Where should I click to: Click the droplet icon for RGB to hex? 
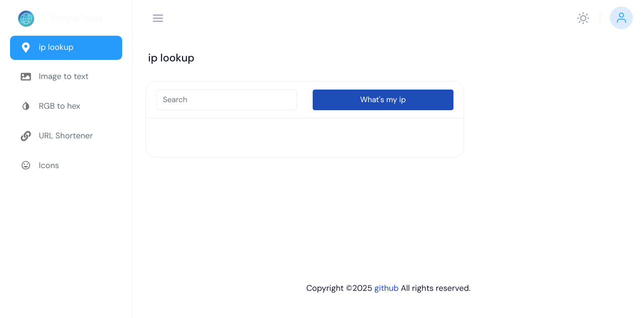(26, 106)
